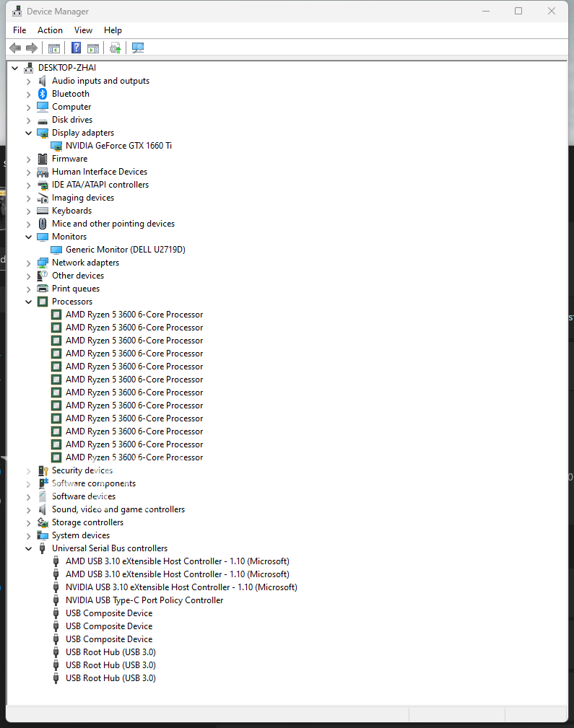Image resolution: width=574 pixels, height=728 pixels.
Task: Select the Bluetooth category icon
Action: (43, 94)
